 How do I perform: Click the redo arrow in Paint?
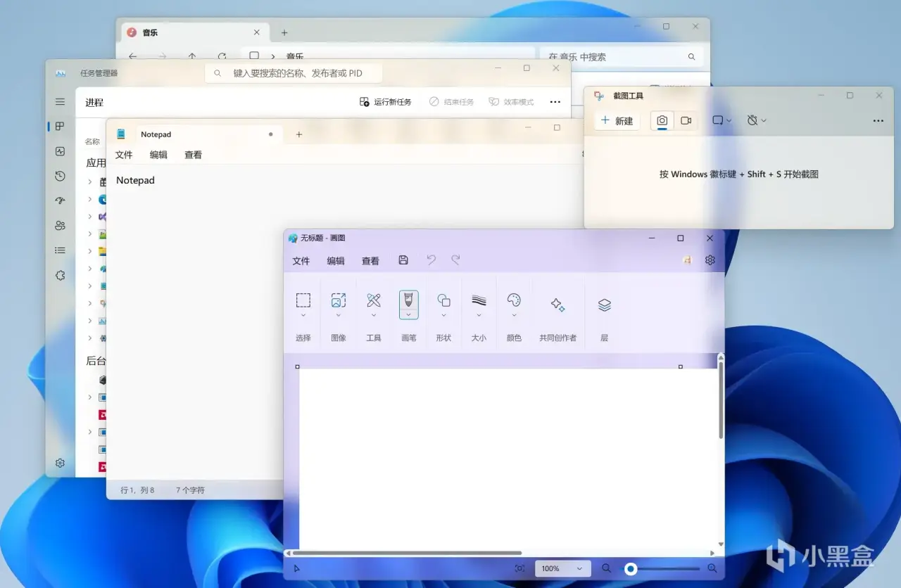[455, 260]
